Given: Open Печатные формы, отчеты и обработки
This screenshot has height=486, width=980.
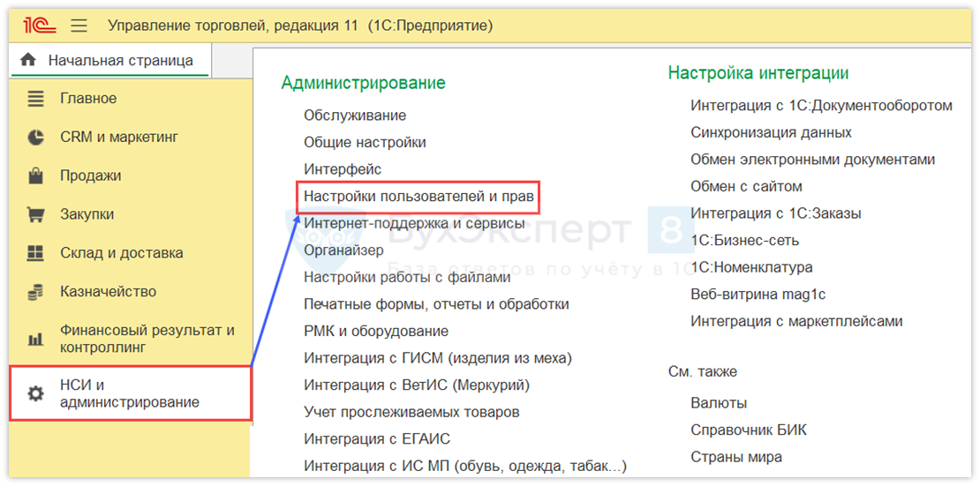Looking at the screenshot, I should click(436, 304).
